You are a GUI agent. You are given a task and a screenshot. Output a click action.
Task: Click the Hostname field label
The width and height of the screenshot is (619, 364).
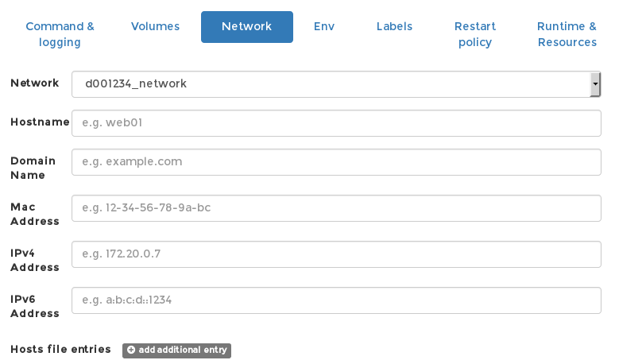(x=40, y=122)
